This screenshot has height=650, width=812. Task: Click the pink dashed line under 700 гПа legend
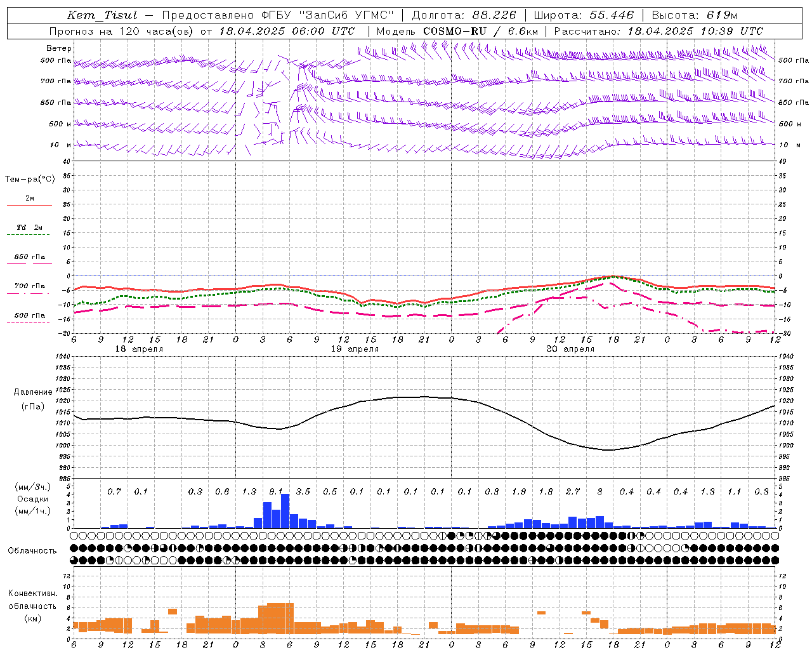point(28,293)
